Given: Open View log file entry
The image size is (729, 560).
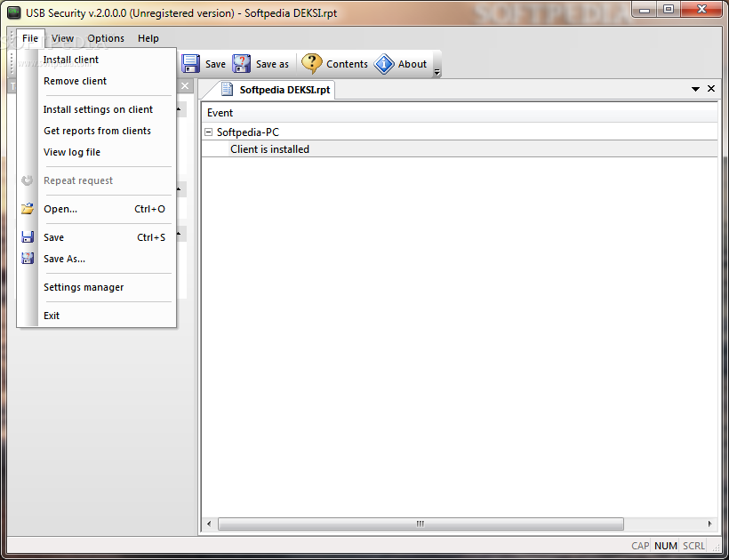Looking at the screenshot, I should [x=96, y=152].
